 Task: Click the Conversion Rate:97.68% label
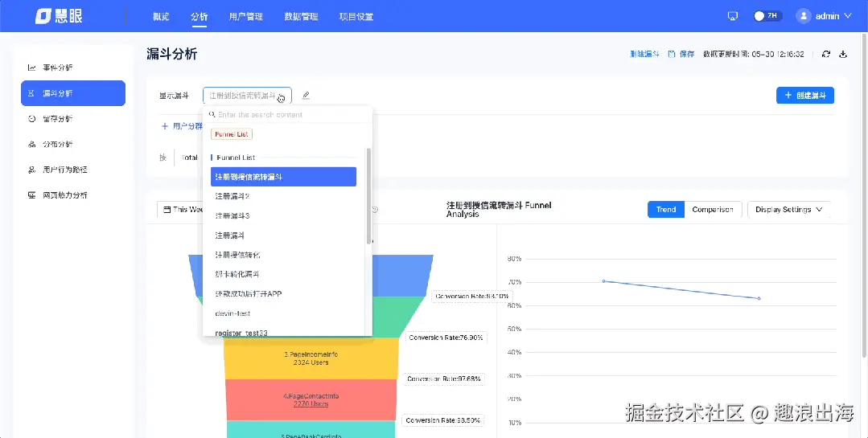point(444,379)
